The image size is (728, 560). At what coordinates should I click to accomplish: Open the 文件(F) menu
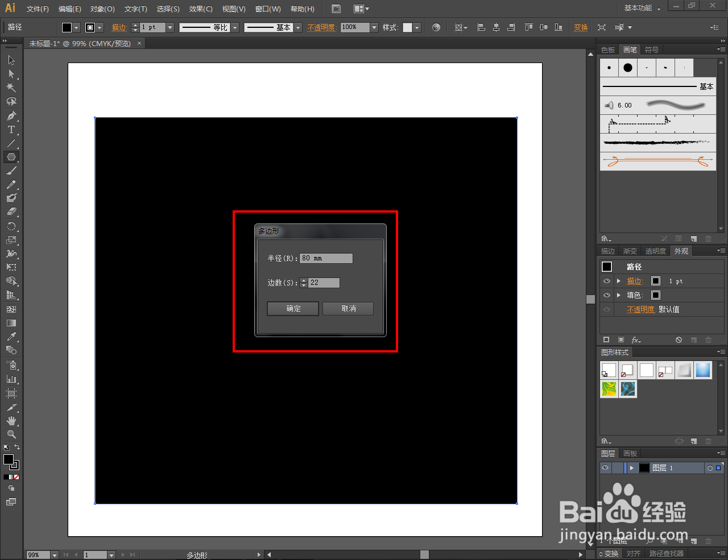(38, 9)
